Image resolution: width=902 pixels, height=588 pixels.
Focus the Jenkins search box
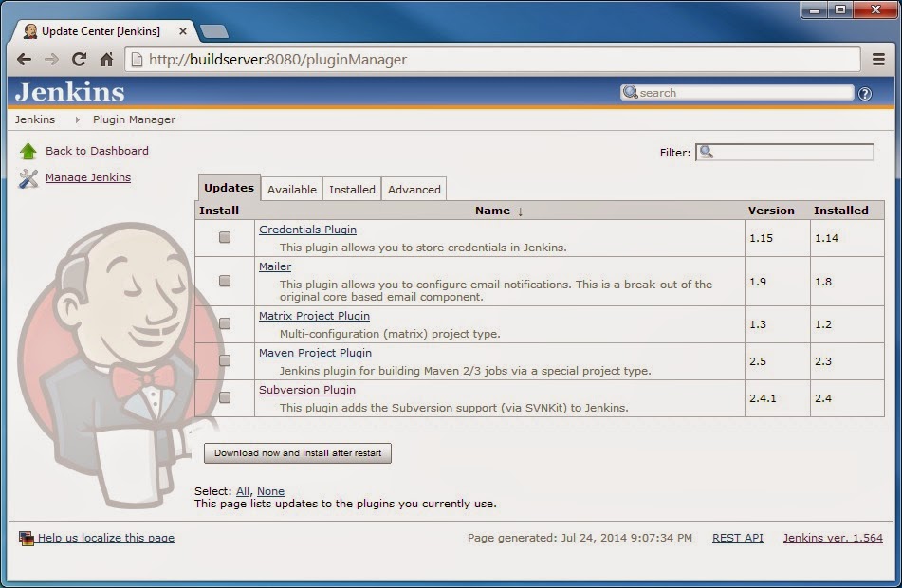click(737, 93)
